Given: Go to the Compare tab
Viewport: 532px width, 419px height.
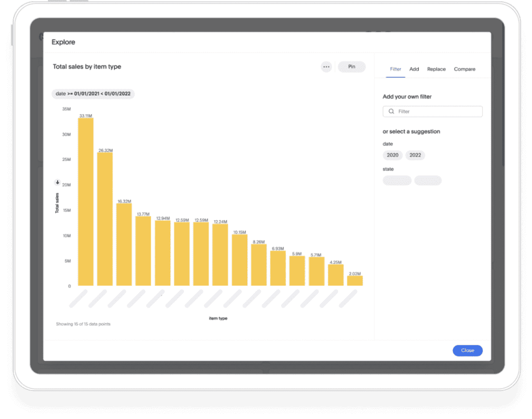Looking at the screenshot, I should point(464,69).
